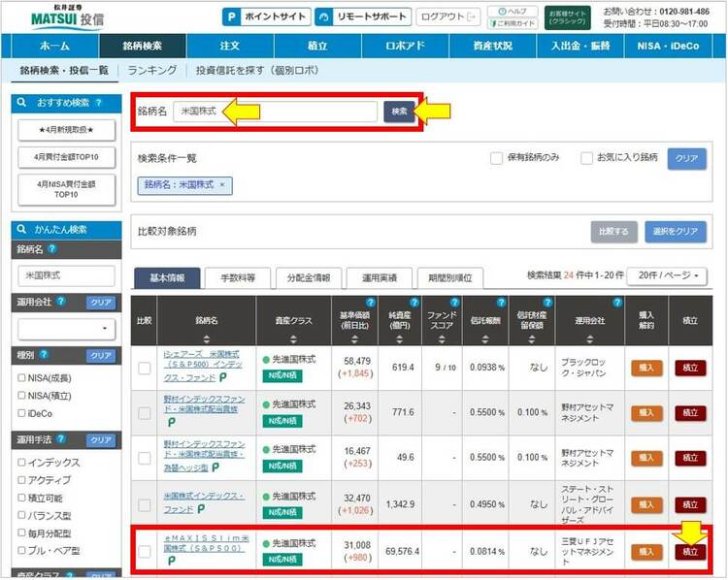
Task: Click the MATSUI 投信 logo
Action: click(68, 17)
